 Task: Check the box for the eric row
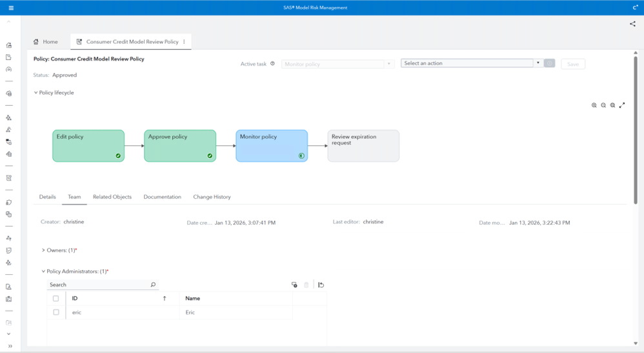click(x=56, y=312)
